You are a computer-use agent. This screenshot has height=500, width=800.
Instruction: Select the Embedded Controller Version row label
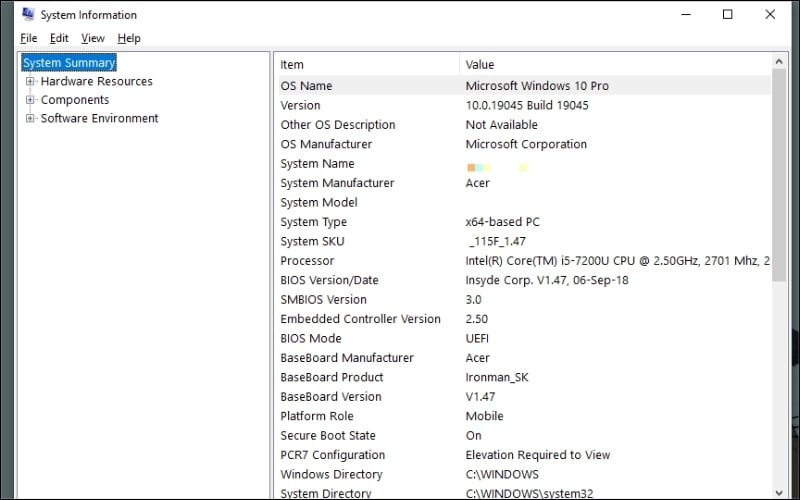click(x=361, y=319)
